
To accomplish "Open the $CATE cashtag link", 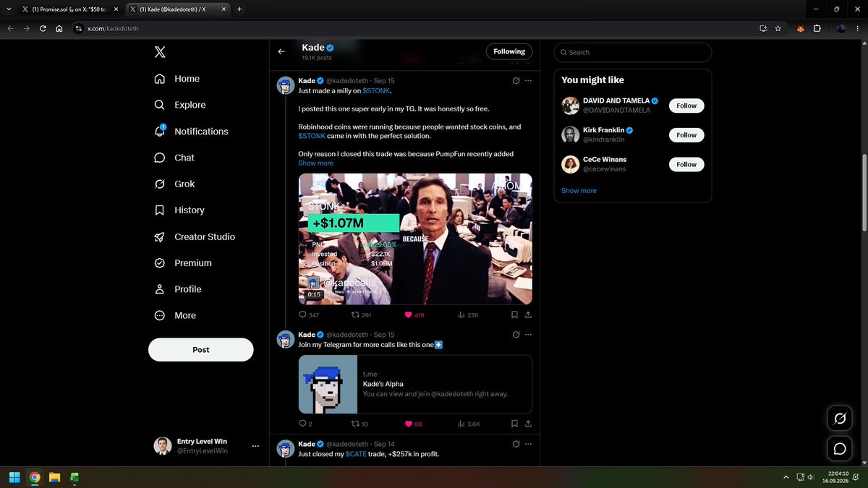I will pos(356,454).
